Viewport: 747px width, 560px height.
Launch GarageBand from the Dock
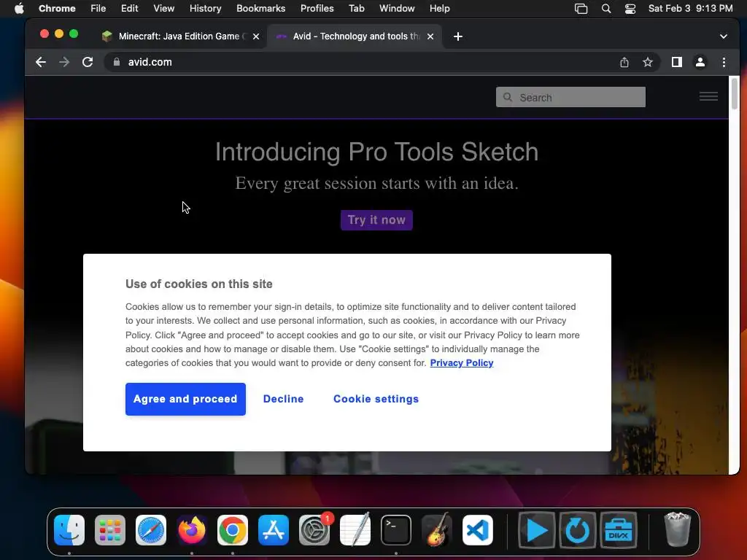click(437, 530)
